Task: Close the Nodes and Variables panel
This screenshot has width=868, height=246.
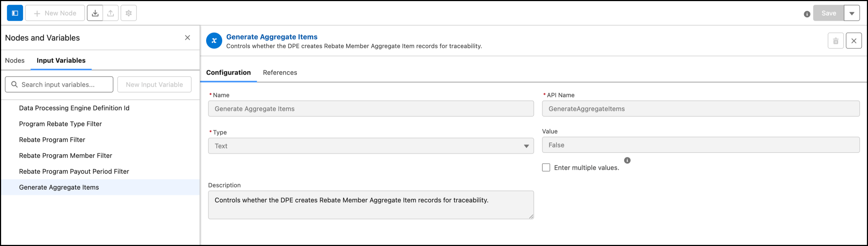Action: click(188, 37)
